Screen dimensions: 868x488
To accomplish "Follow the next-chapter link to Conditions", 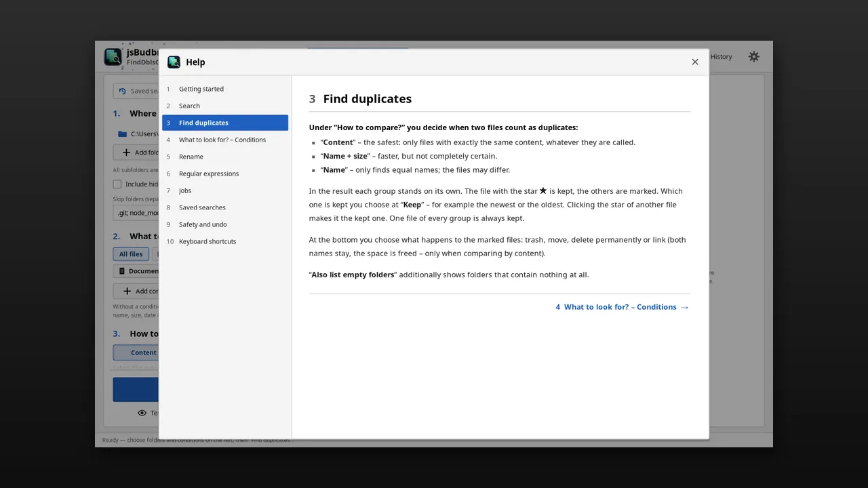I will (622, 307).
